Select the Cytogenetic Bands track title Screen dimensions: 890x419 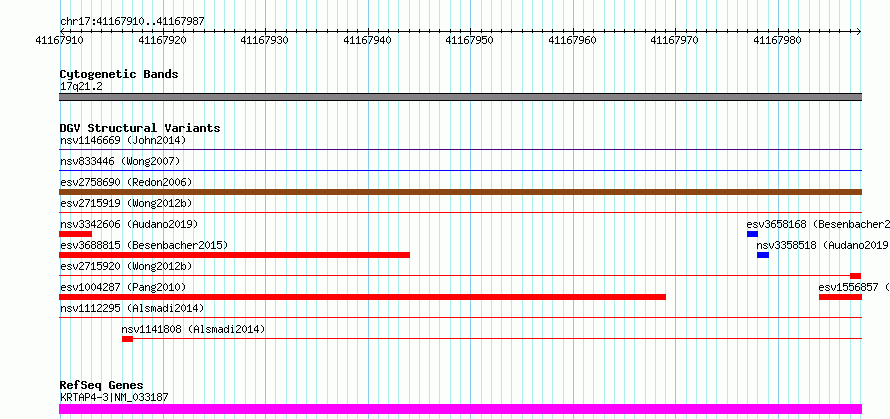point(119,74)
